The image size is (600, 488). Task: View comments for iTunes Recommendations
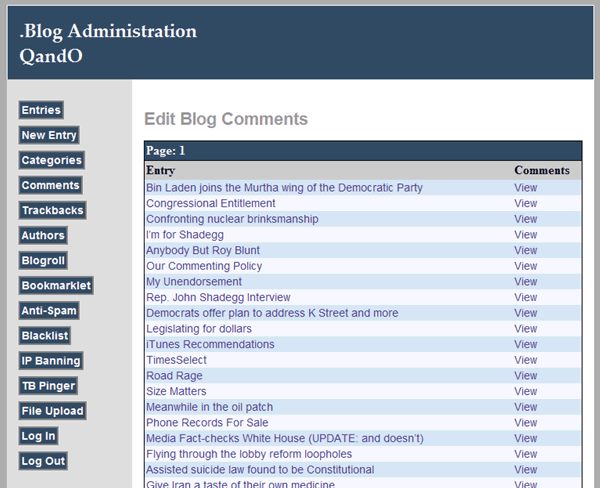(x=526, y=345)
